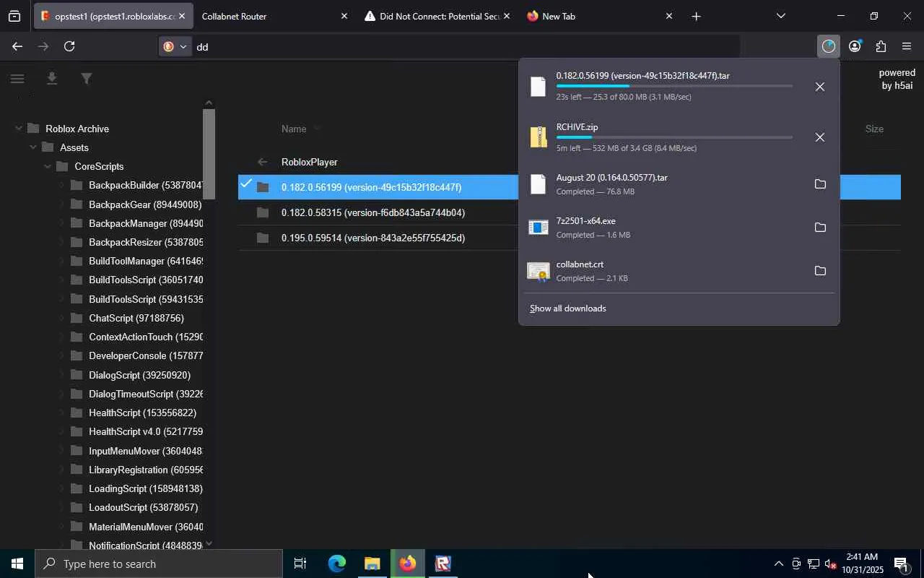Click the 7z2501-x64.exe file icon

tap(539, 228)
